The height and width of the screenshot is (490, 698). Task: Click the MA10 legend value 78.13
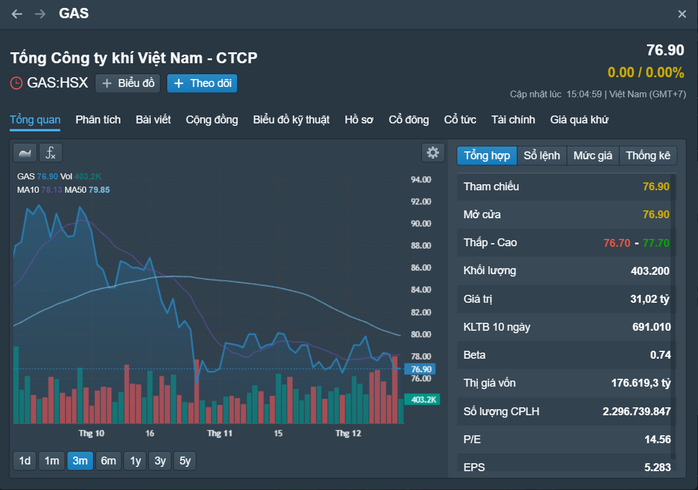(x=52, y=190)
